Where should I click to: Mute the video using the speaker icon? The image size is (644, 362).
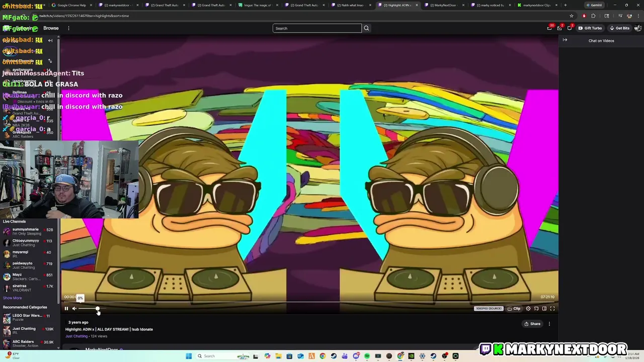pyautogui.click(x=74, y=309)
